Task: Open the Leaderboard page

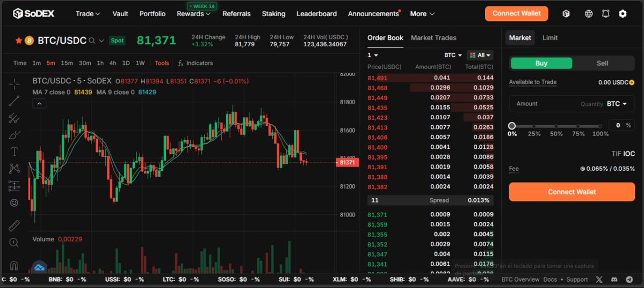Action: [x=317, y=13]
